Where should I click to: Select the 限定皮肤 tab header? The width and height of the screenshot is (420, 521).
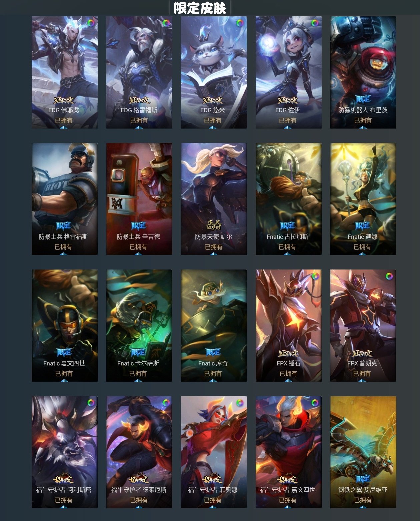click(200, 8)
